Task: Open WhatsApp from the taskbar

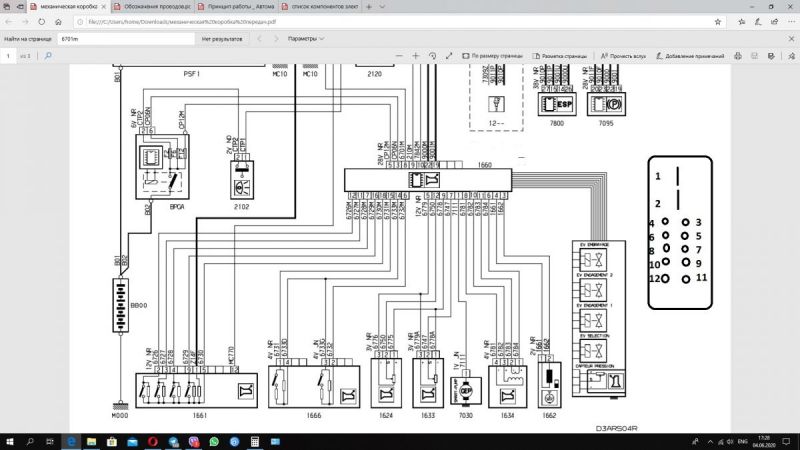Action: 214,441
